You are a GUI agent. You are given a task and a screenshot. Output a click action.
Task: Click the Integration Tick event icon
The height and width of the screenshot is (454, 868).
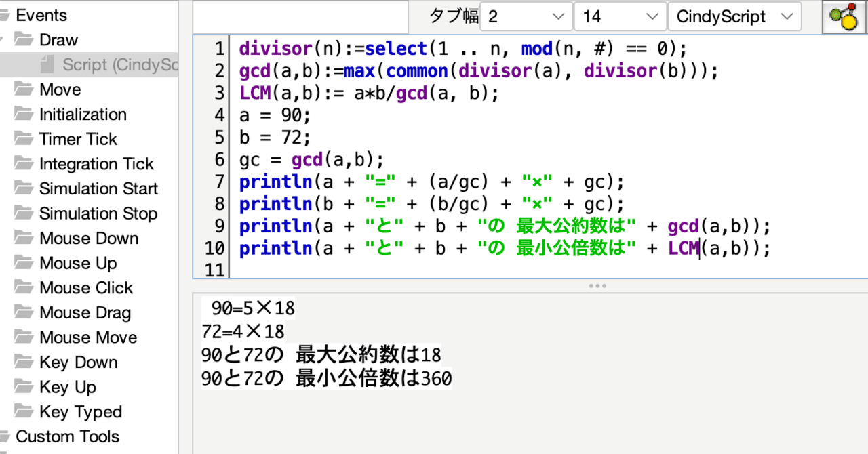point(22,163)
